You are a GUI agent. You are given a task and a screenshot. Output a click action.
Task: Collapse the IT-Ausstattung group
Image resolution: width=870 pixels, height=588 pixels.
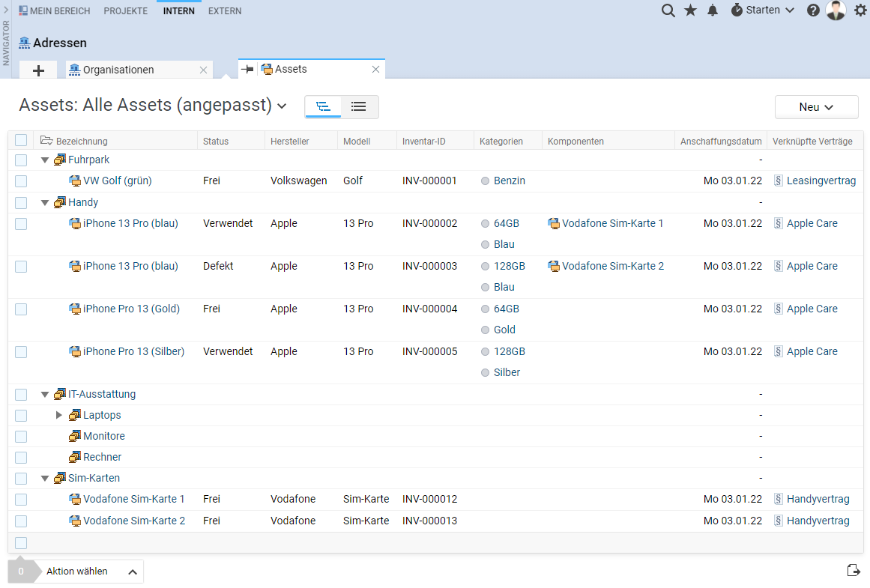point(45,395)
